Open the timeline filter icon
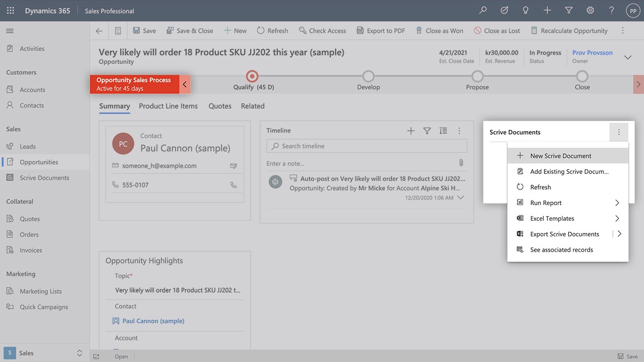Viewport: 644px width, 362px height. [x=427, y=131]
